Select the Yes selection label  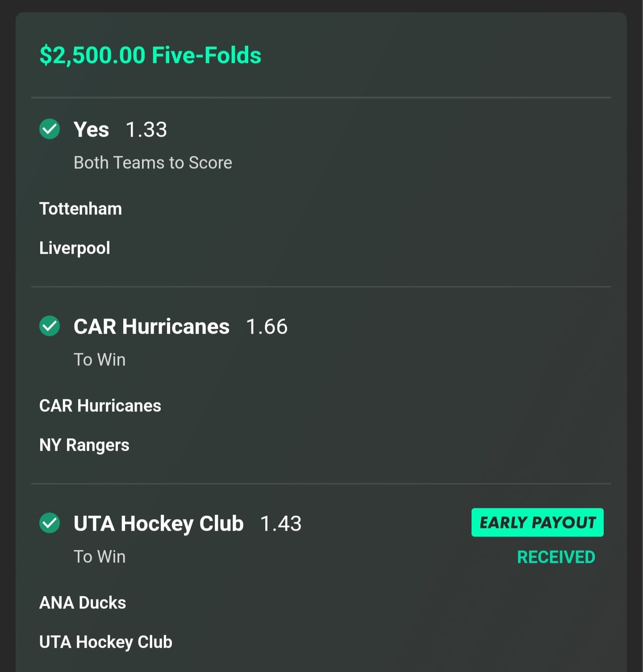[91, 130]
